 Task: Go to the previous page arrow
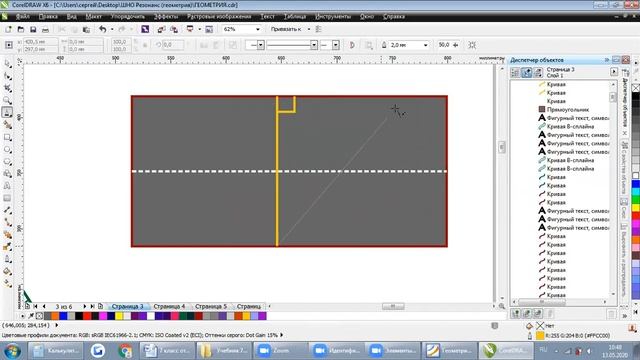[44, 306]
